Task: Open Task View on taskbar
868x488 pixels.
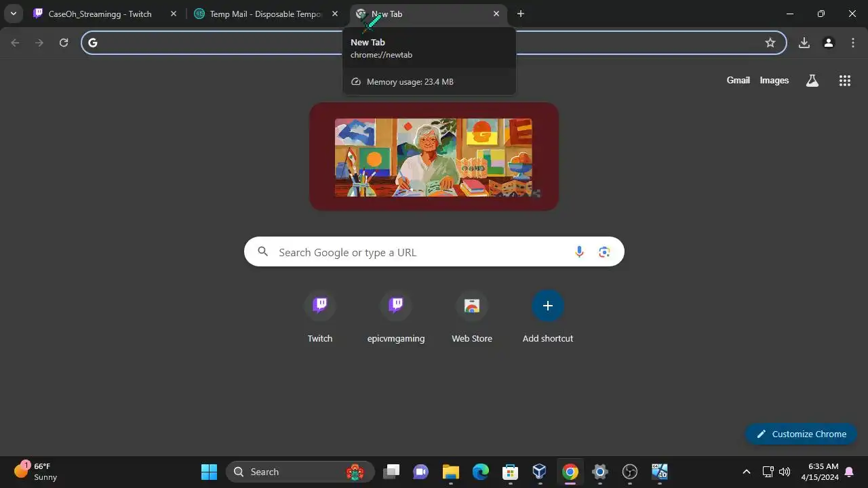Action: (391, 472)
